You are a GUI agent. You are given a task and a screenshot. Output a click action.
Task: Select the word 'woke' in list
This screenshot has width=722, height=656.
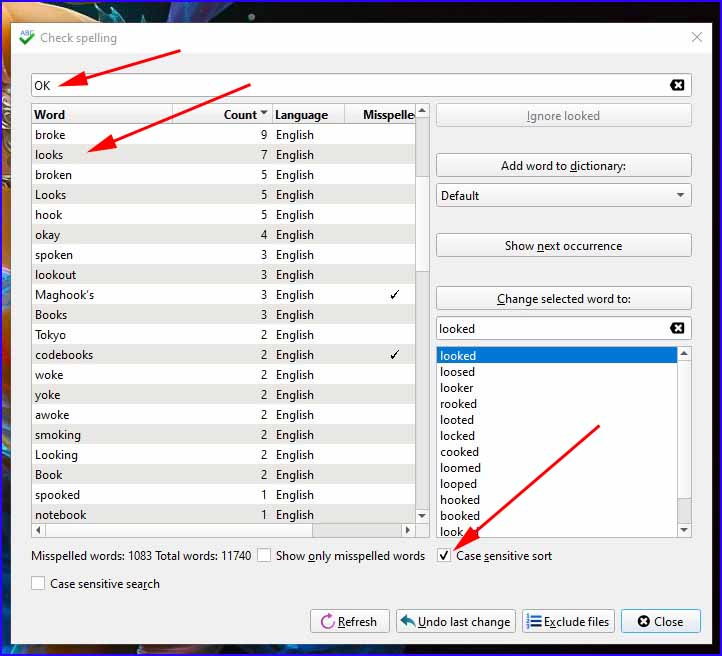coord(223,375)
